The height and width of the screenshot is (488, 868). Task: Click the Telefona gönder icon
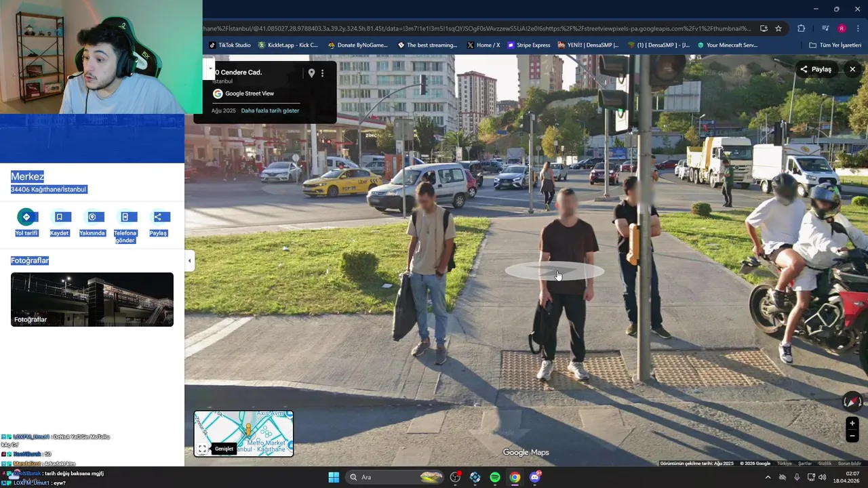[125, 217]
